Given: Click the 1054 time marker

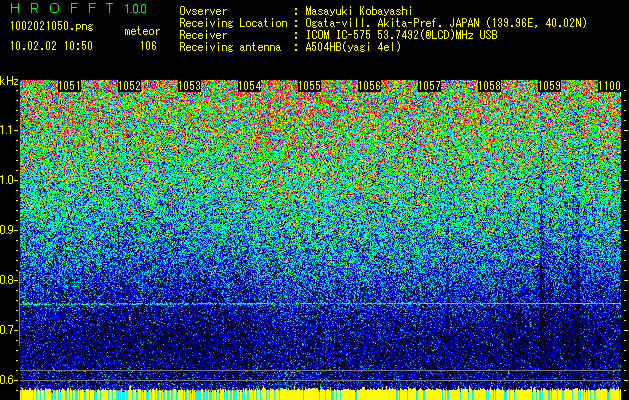Looking at the screenshot, I should 250,86.
